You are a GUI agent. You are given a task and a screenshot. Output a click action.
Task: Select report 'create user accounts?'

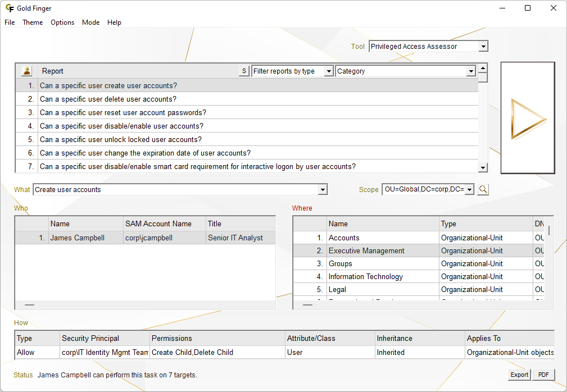pyautogui.click(x=247, y=85)
